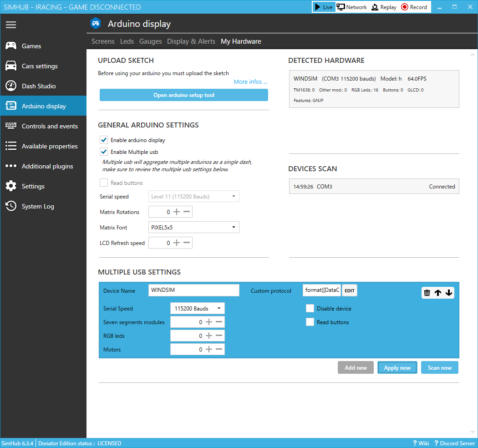478x448 pixels.
Task: Click Open arduino setup tool button
Action: tap(184, 95)
